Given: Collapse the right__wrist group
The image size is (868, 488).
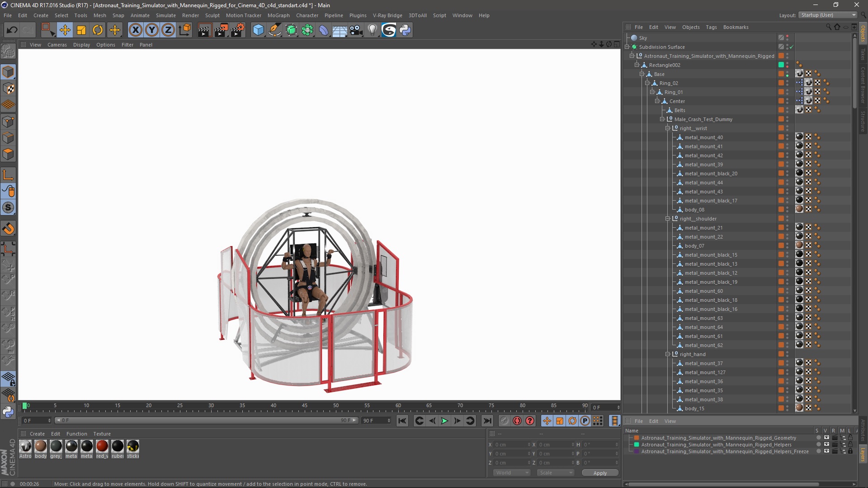Looking at the screenshot, I should point(668,128).
